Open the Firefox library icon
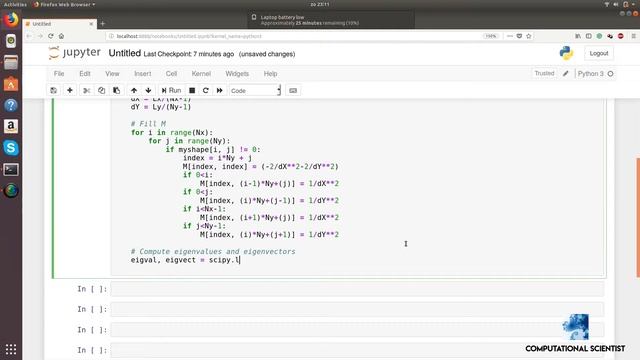Image resolution: width=640 pixels, height=360 pixels. [x=578, y=36]
